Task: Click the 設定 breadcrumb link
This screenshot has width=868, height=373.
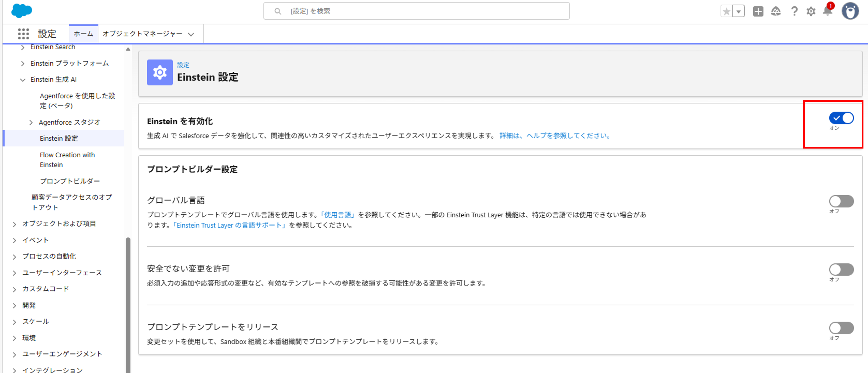Action: (x=183, y=65)
